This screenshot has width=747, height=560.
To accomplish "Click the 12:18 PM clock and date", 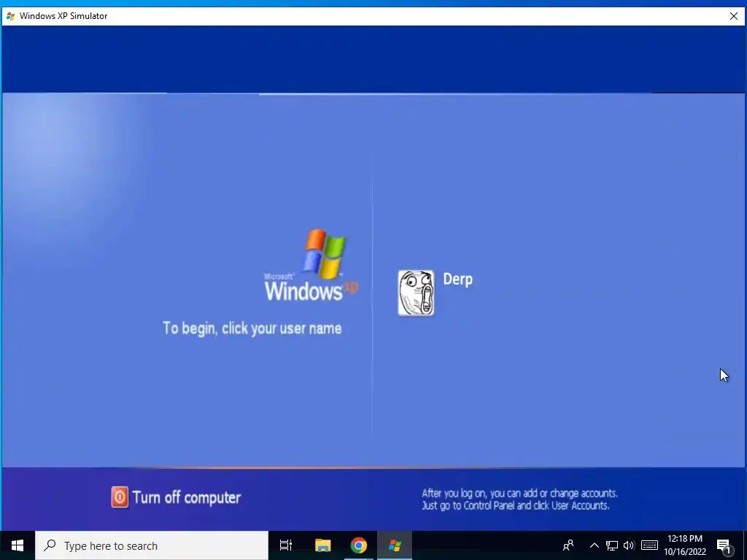I will pyautogui.click(x=685, y=545).
